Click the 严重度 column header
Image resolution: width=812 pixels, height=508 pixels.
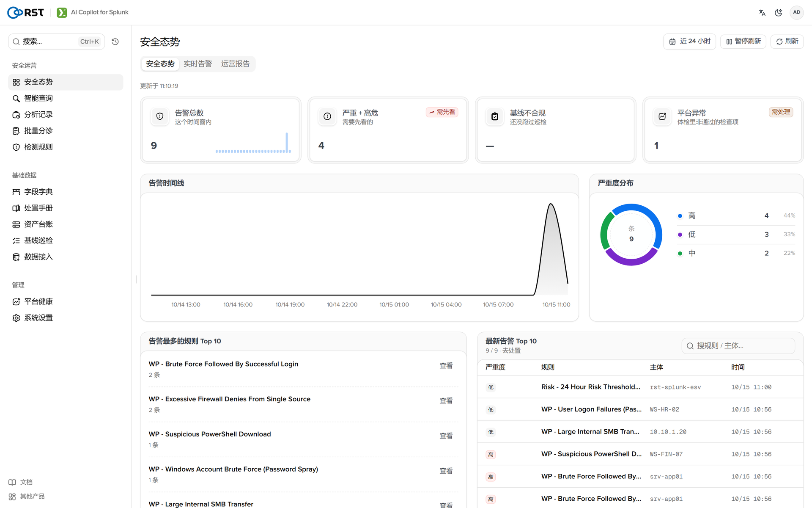pyautogui.click(x=495, y=367)
